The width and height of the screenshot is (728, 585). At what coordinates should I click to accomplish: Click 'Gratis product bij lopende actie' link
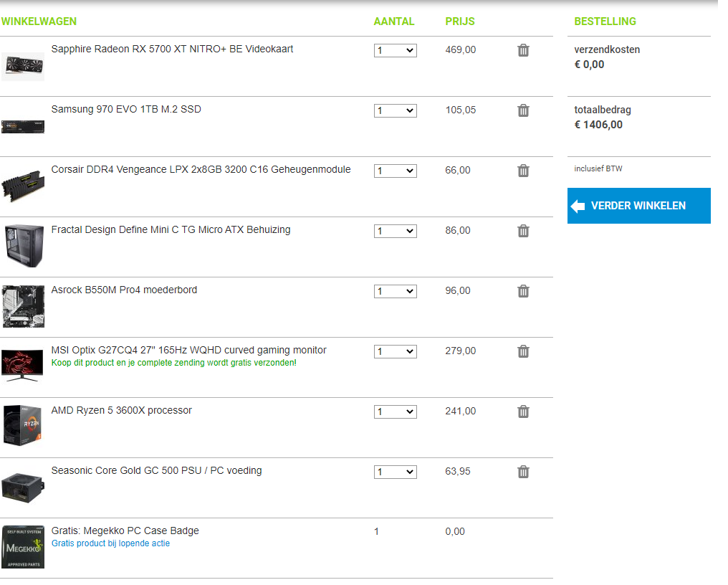tap(110, 543)
